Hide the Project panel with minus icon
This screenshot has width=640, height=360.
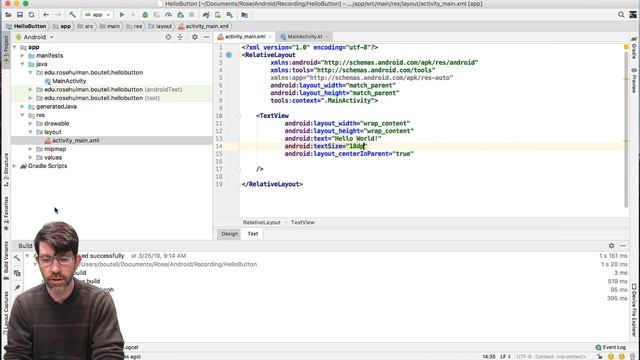point(207,37)
